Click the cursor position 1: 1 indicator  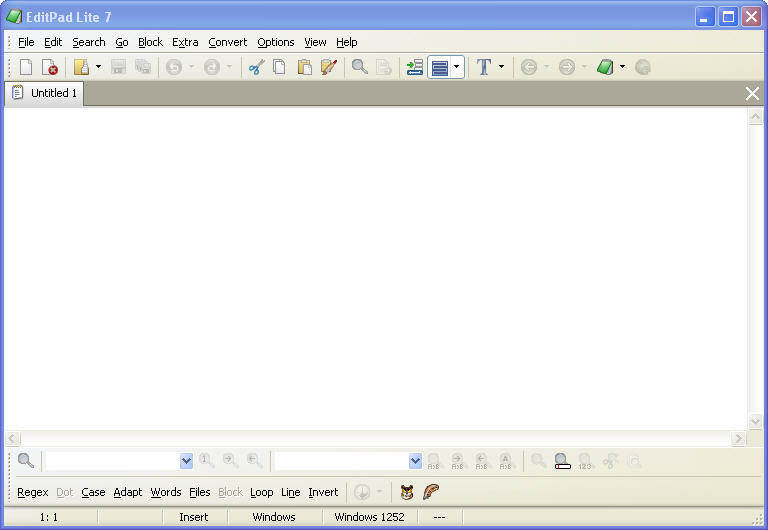[49, 517]
